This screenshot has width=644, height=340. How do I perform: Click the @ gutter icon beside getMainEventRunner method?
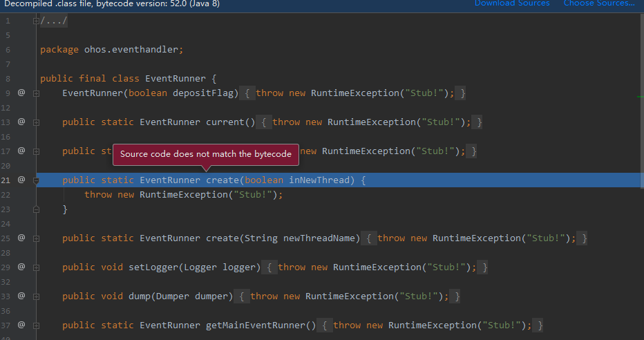point(21,325)
